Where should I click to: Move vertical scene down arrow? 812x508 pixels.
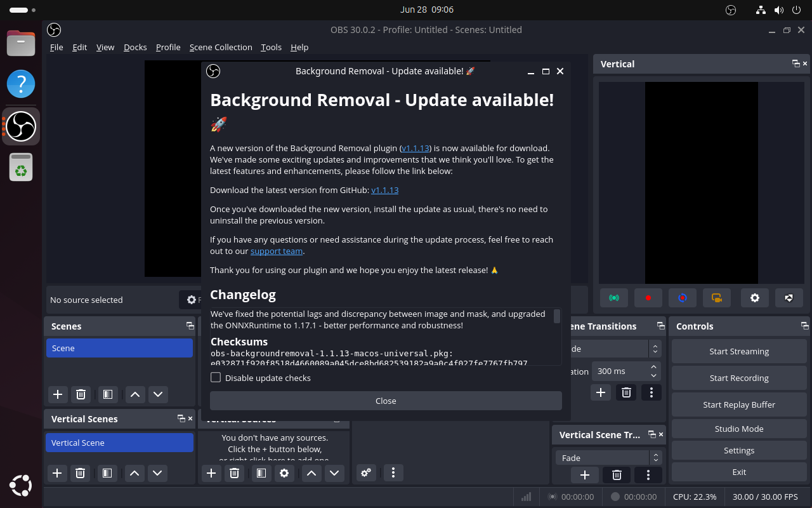(157, 473)
